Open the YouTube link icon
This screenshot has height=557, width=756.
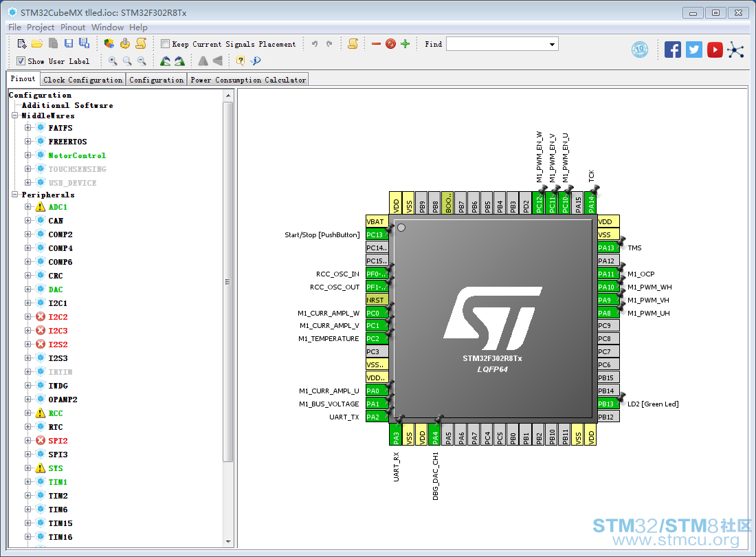pos(715,50)
